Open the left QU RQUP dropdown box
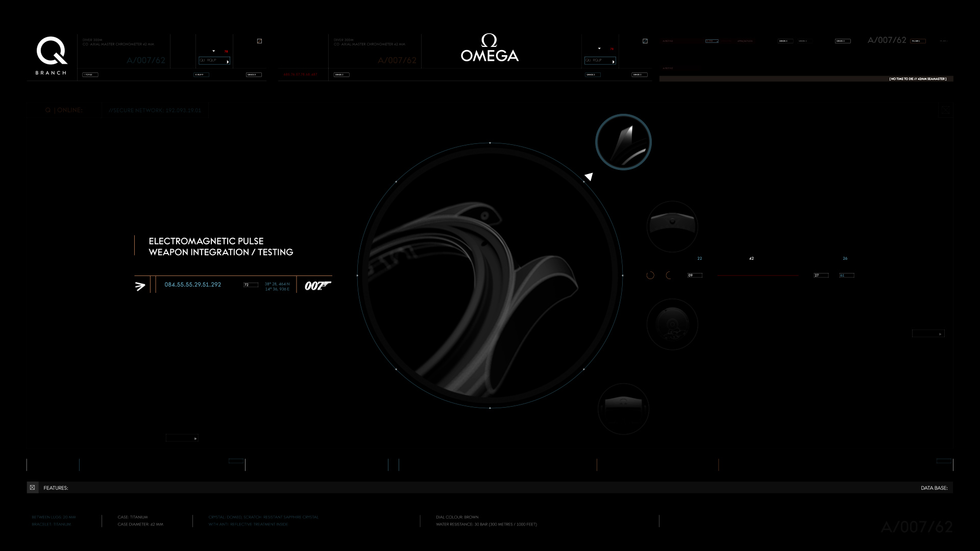This screenshot has height=551, width=980. point(214,61)
